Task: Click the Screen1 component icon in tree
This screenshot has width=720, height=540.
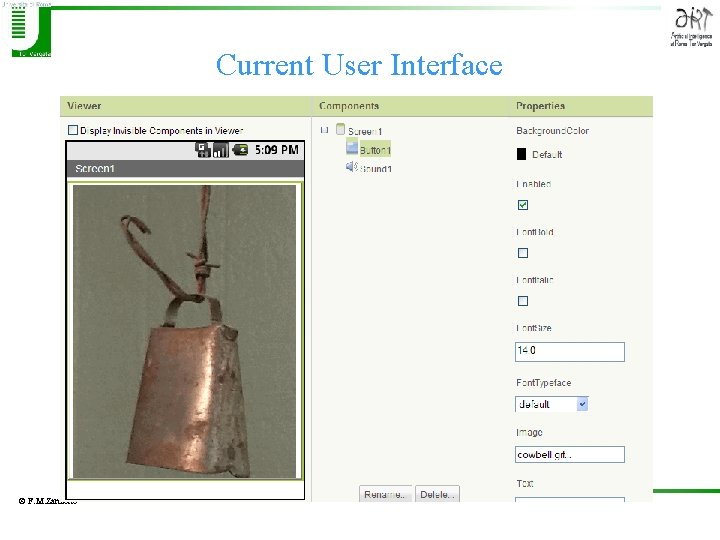Action: click(x=340, y=129)
